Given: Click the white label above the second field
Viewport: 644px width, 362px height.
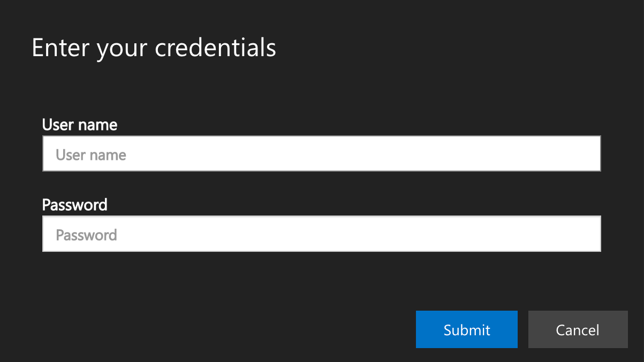Looking at the screenshot, I should [x=75, y=205].
